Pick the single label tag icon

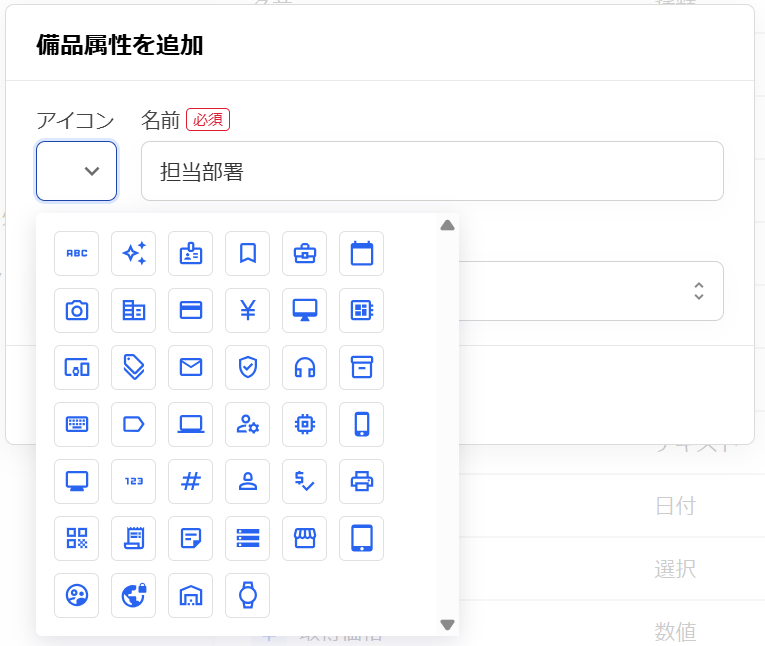click(134, 424)
